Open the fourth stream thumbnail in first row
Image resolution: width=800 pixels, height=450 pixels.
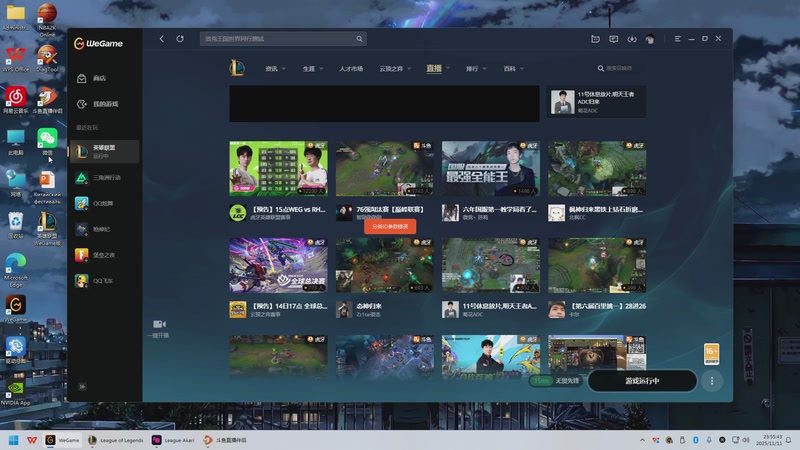point(597,169)
